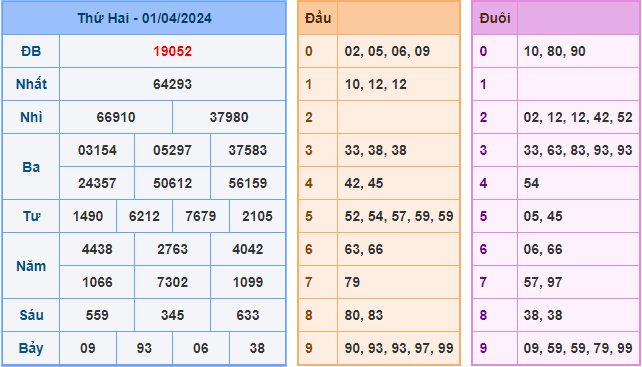642x367 pixels.
Task: Click the number 03154
Action: [x=97, y=150]
